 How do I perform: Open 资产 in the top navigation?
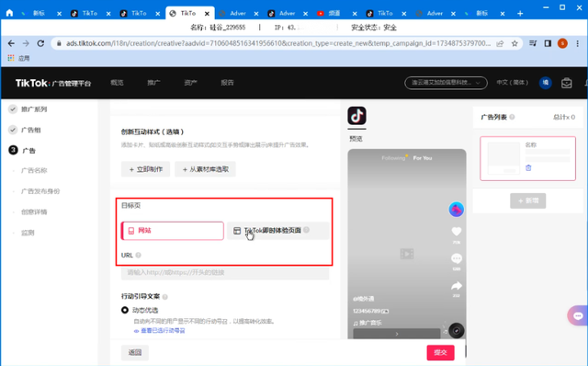pos(190,83)
